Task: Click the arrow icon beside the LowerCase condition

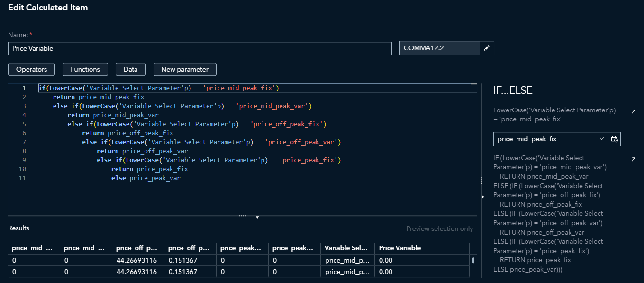Action: [634, 111]
